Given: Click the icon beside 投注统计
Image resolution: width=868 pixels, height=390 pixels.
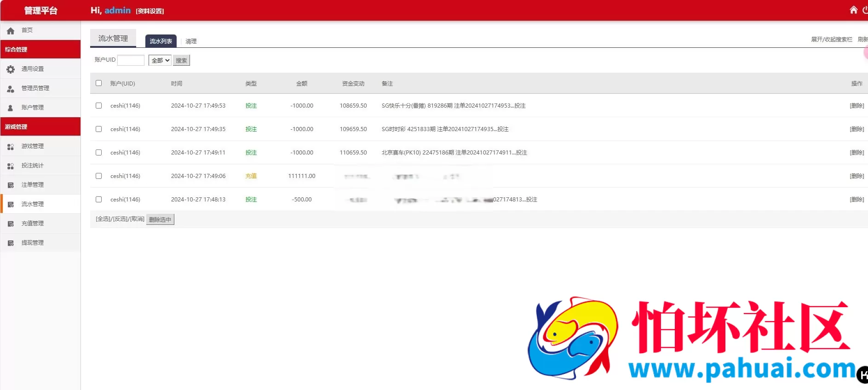Looking at the screenshot, I should 11,166.
